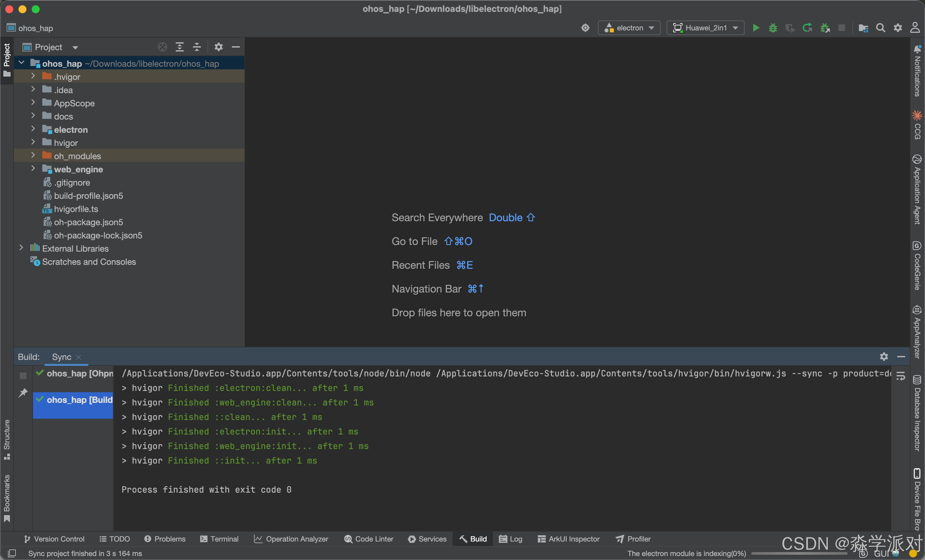Open the user account profile icon
Image resolution: width=925 pixels, height=560 pixels.
click(x=915, y=28)
